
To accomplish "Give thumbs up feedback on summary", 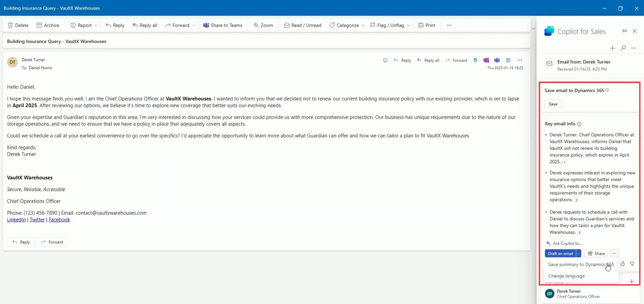I will pos(623,264).
